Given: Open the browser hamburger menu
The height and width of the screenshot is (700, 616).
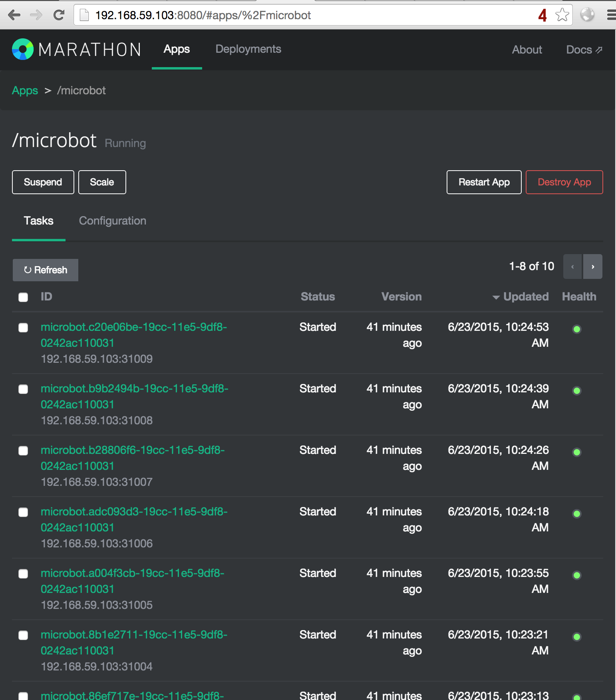Looking at the screenshot, I should (611, 15).
